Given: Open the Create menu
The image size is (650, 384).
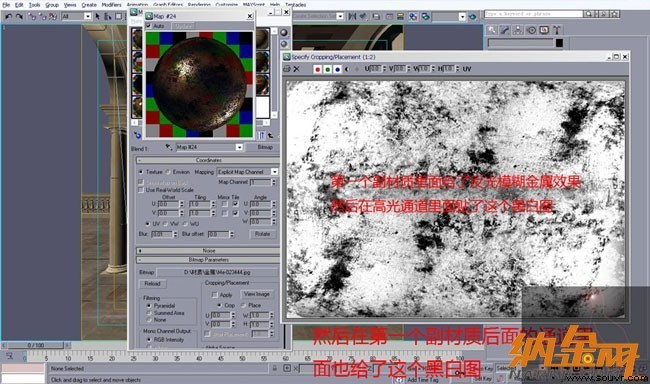Looking at the screenshot, I should (89, 5).
